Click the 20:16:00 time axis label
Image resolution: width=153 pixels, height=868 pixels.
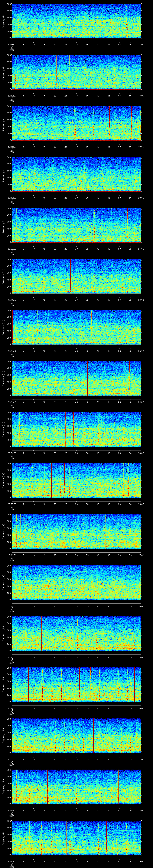pyautogui.click(x=12, y=44)
